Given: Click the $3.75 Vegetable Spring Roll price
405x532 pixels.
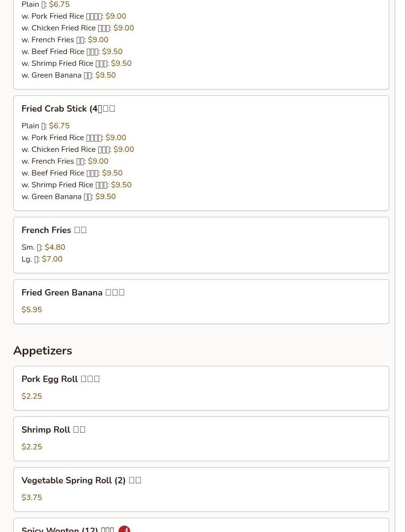Looking at the screenshot, I should click(x=32, y=498).
